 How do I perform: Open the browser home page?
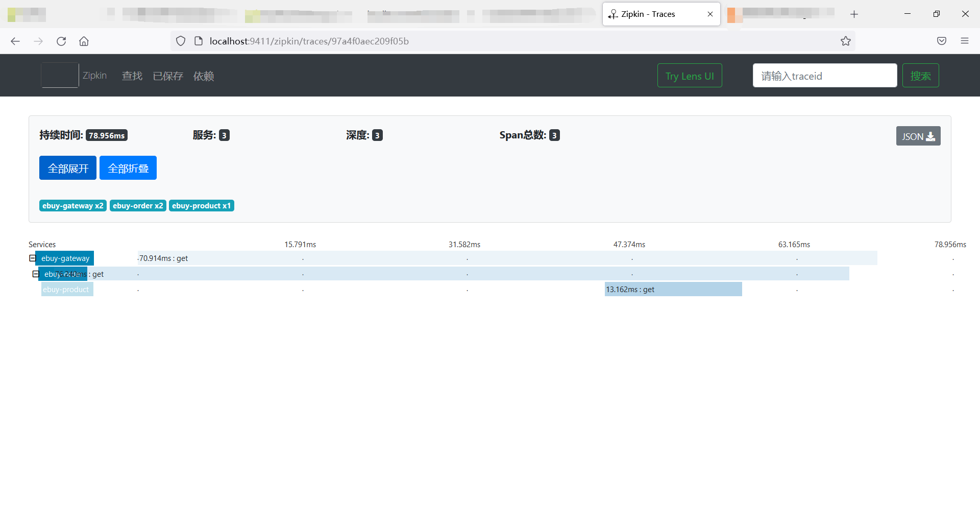point(84,41)
